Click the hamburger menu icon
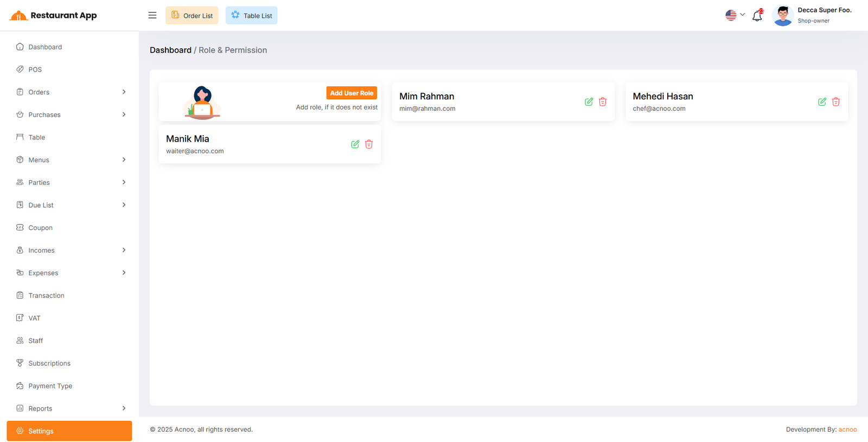Viewport: 868px width, 442px height. click(x=152, y=15)
